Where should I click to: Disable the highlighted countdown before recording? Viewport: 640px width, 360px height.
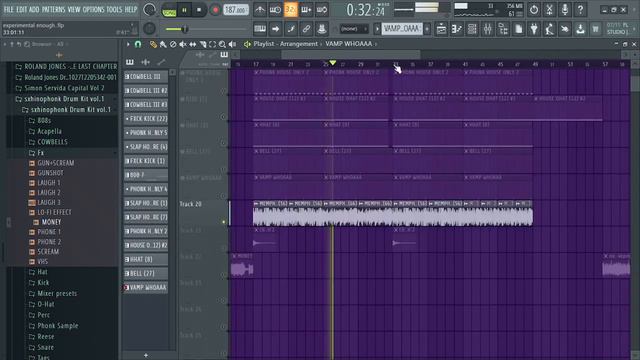pos(291,9)
